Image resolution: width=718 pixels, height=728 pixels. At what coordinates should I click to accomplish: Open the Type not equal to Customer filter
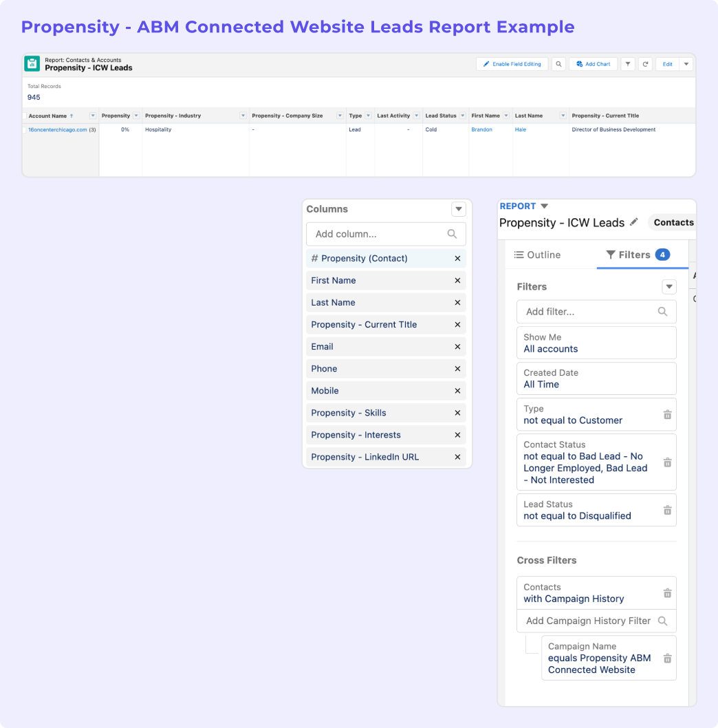596,415
